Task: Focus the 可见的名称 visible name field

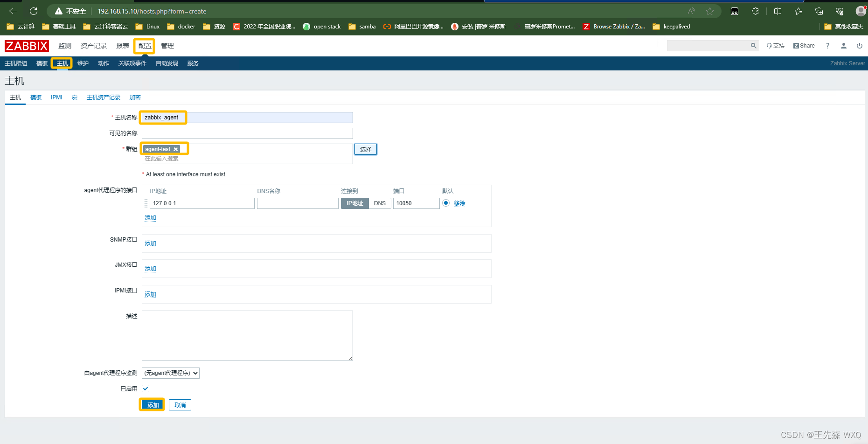Action: pos(247,133)
